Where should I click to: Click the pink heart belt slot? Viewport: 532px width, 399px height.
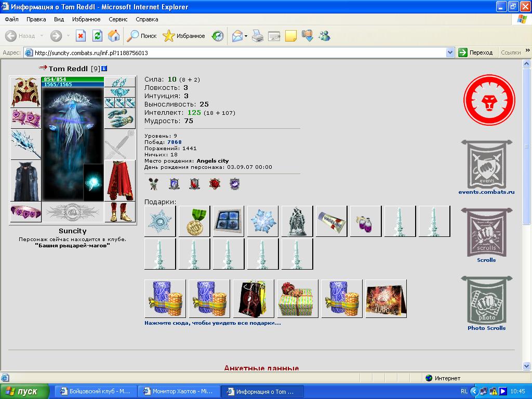point(25,212)
